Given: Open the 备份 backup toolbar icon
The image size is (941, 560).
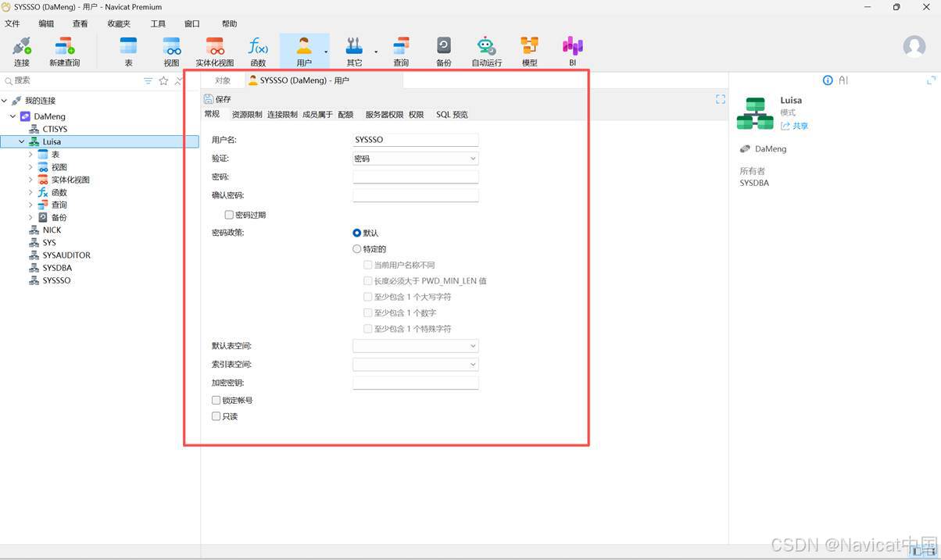Looking at the screenshot, I should [x=444, y=52].
